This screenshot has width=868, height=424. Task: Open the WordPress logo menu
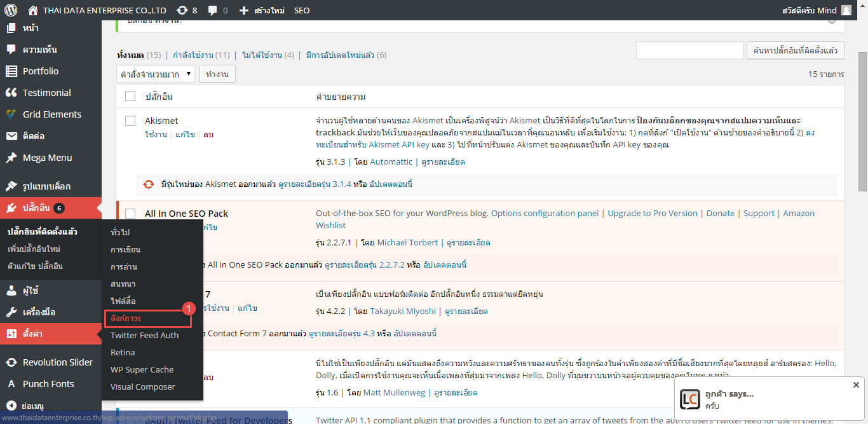pyautogui.click(x=11, y=10)
